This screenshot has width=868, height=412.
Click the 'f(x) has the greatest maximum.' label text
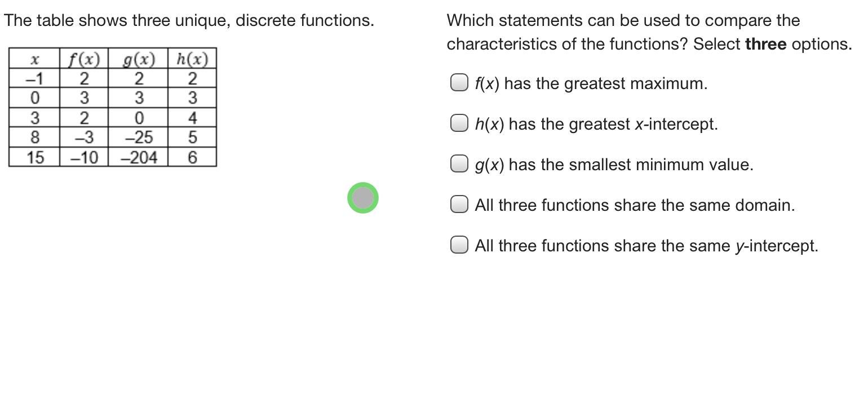click(x=591, y=83)
